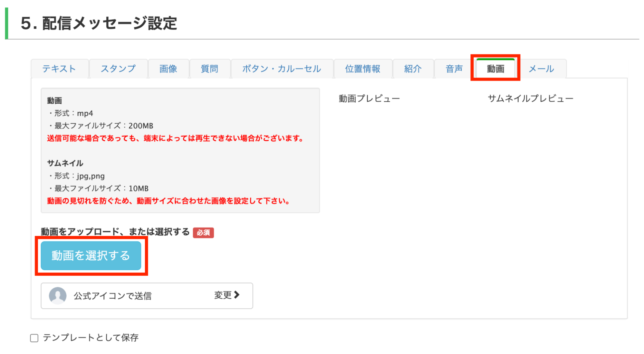Click the official account avatar icon
This screenshot has width=644, height=354.
tap(58, 295)
